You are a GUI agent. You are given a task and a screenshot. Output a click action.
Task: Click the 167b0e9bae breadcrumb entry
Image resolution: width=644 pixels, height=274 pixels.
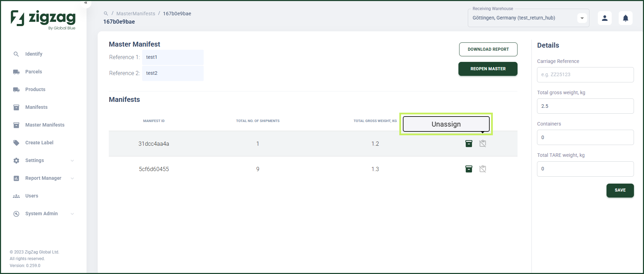point(177,14)
